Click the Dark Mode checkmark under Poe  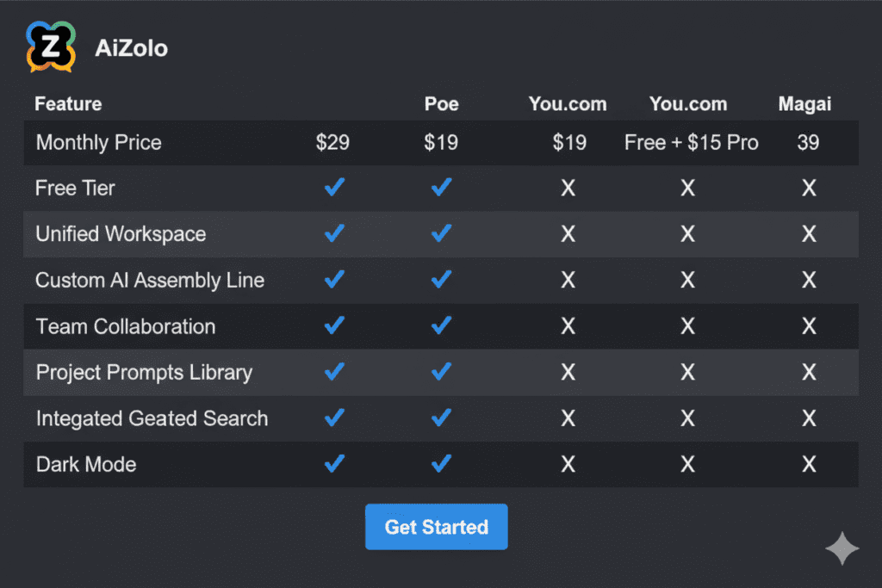(x=441, y=464)
